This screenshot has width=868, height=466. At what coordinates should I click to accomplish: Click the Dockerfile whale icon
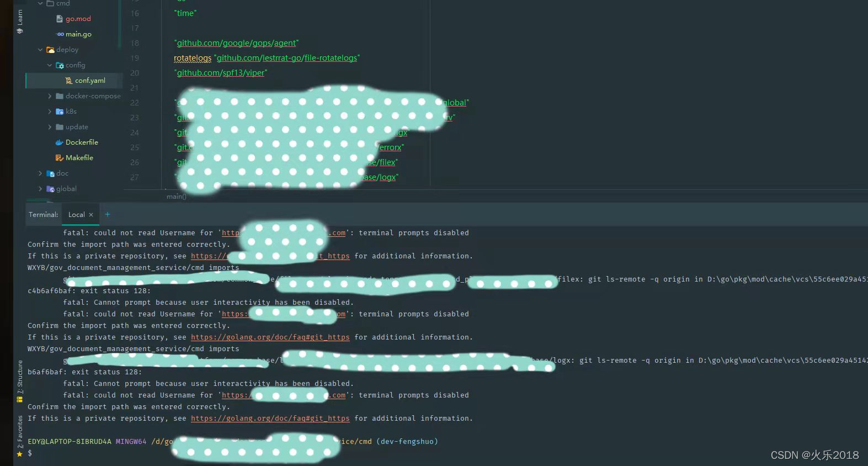pyautogui.click(x=60, y=142)
